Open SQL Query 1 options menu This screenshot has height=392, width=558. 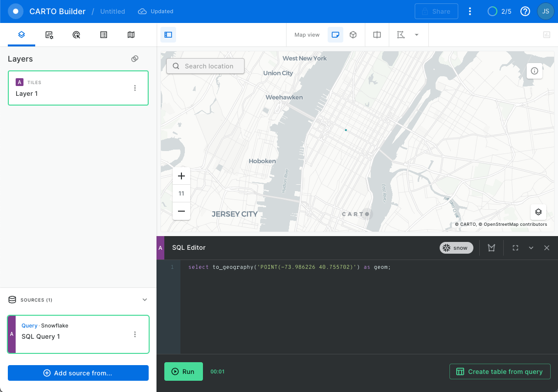tap(135, 334)
